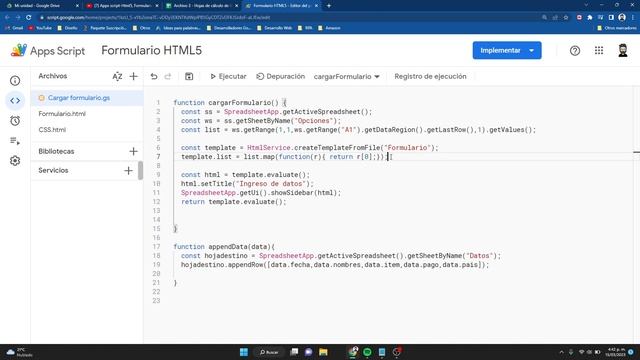Screen dimensions: 640x360
Task: Add a new file with plus icon
Action: (x=133, y=76)
